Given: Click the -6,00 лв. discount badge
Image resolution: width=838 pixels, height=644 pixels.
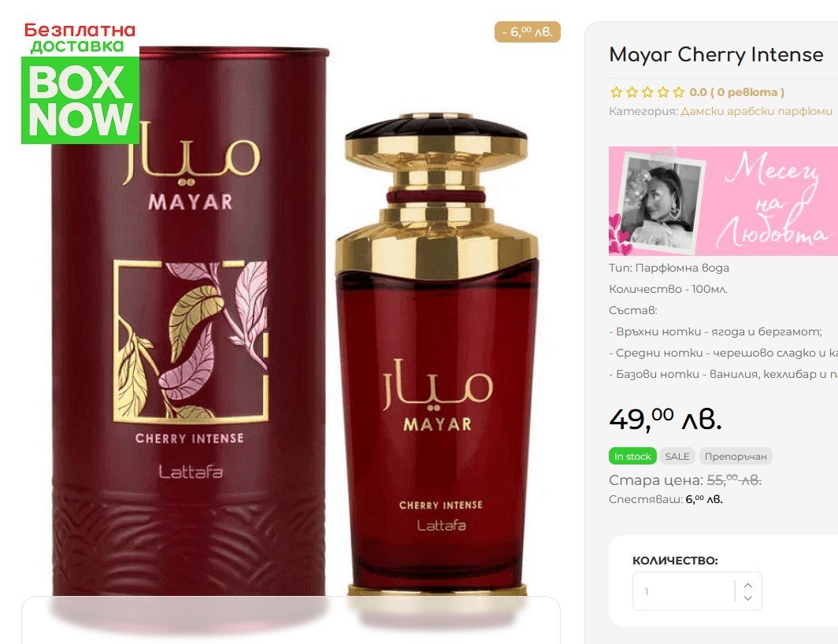Looking at the screenshot, I should click(x=527, y=32).
